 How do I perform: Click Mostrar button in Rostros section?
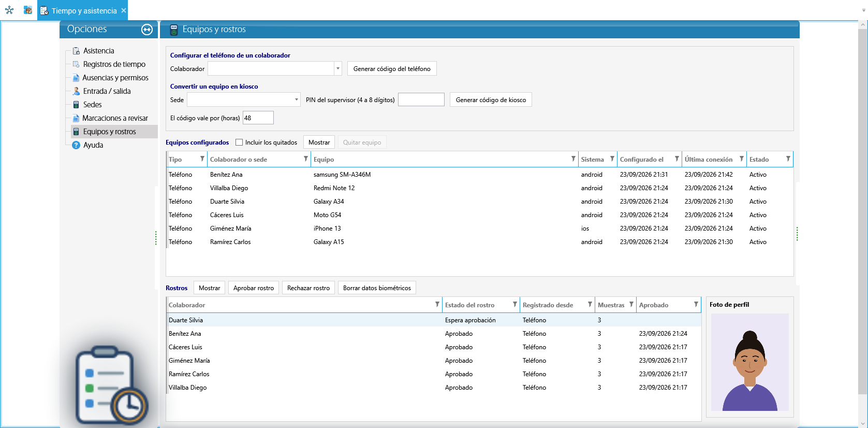[x=210, y=288]
